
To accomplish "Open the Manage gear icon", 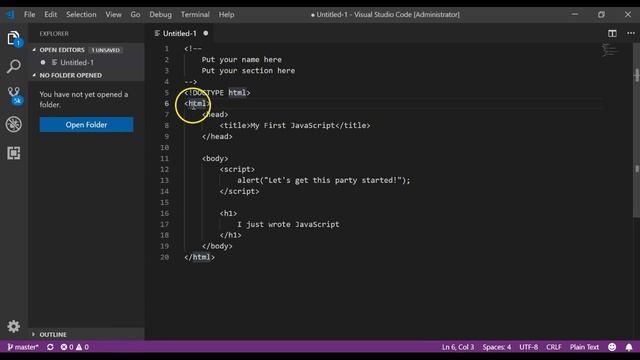I will point(13,326).
